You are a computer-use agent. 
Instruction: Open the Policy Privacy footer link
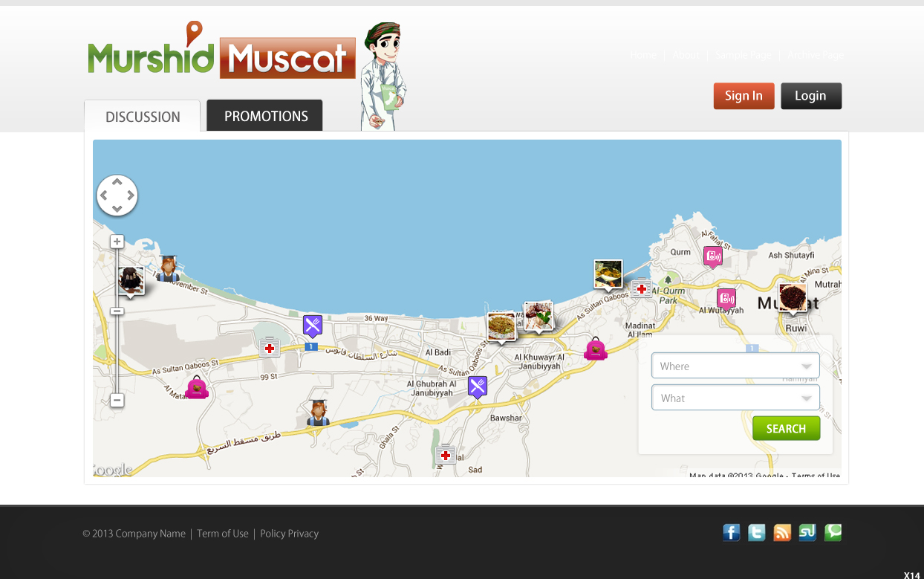click(289, 534)
